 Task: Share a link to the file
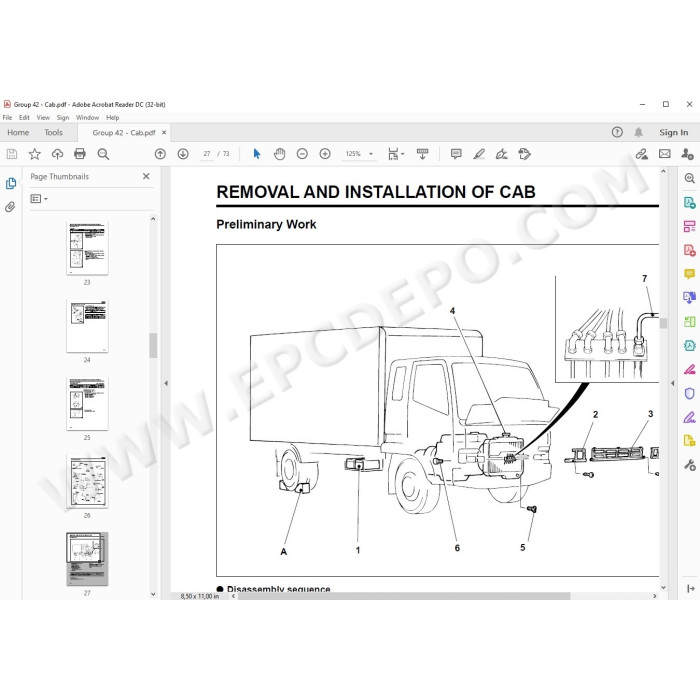(x=642, y=154)
